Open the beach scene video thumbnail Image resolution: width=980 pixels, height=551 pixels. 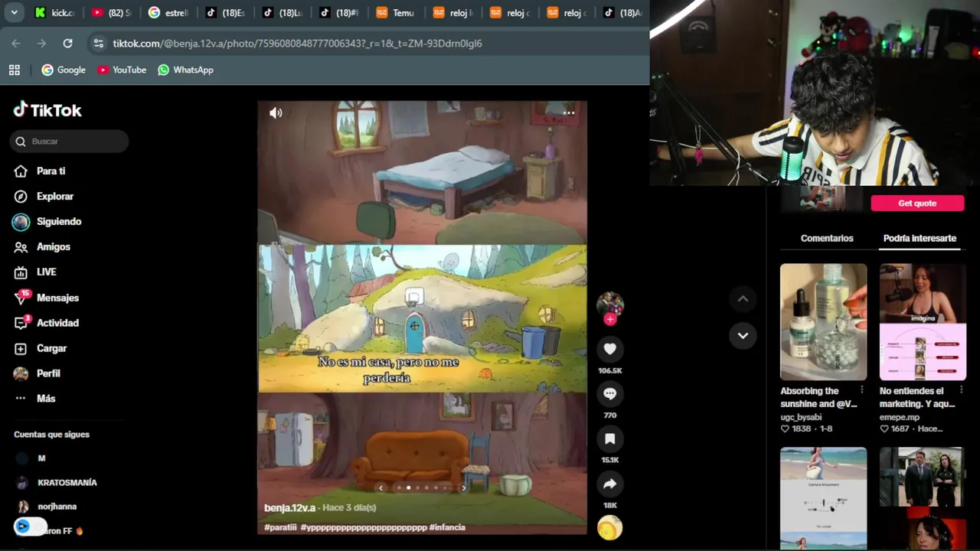click(x=823, y=498)
